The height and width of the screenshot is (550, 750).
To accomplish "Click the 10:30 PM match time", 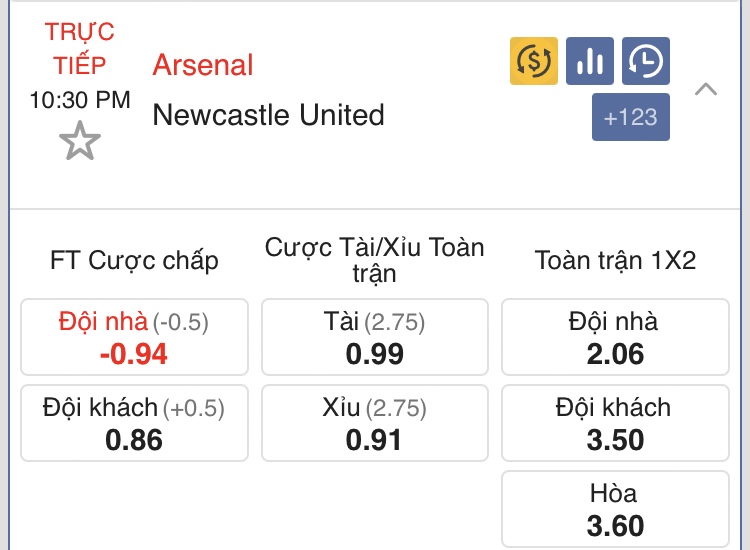I will tap(80, 100).
